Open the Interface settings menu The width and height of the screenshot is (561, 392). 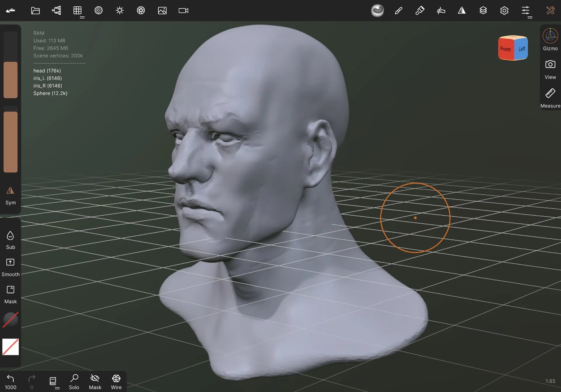pyautogui.click(x=526, y=11)
